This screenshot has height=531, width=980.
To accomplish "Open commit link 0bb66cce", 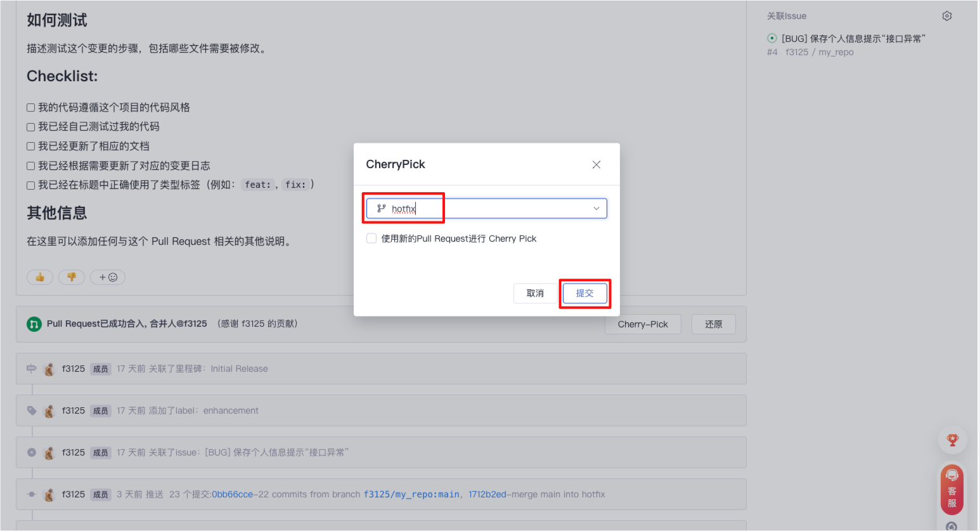I will [x=232, y=494].
